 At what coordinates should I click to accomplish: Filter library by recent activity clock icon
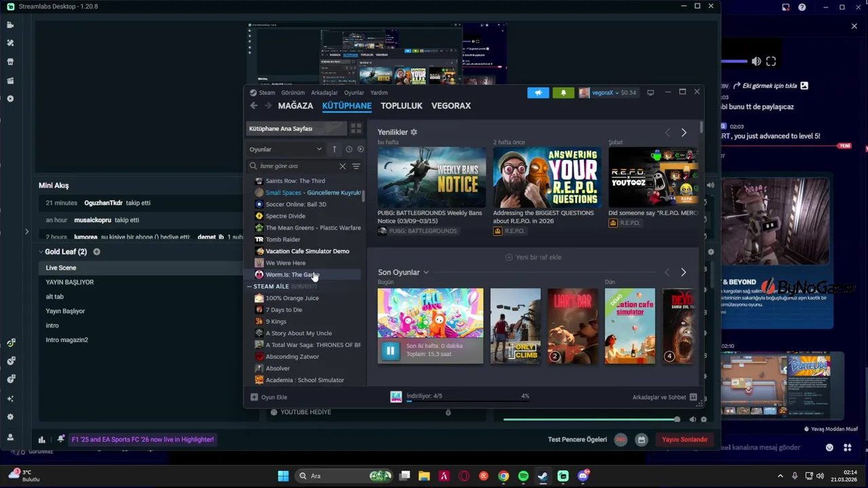coord(349,149)
